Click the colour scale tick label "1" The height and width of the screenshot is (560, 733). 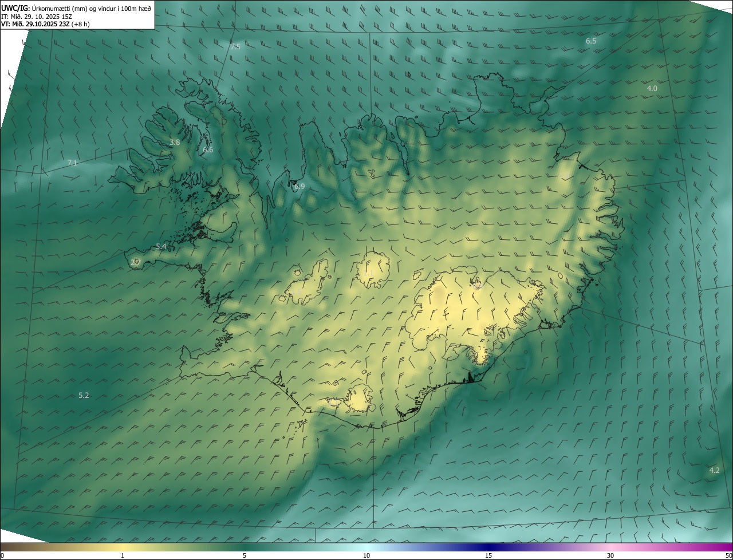(123, 555)
